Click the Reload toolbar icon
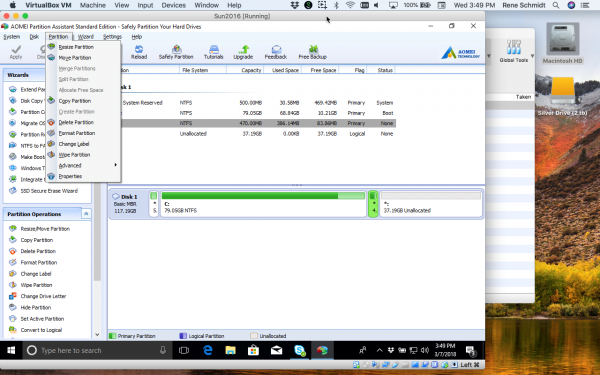The height and width of the screenshot is (375, 600). click(139, 52)
